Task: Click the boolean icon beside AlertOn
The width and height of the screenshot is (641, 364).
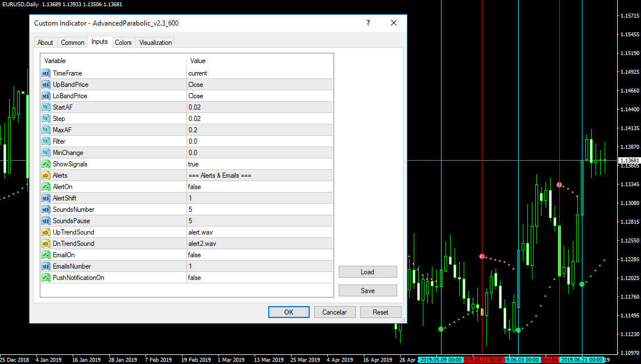Action: point(46,187)
